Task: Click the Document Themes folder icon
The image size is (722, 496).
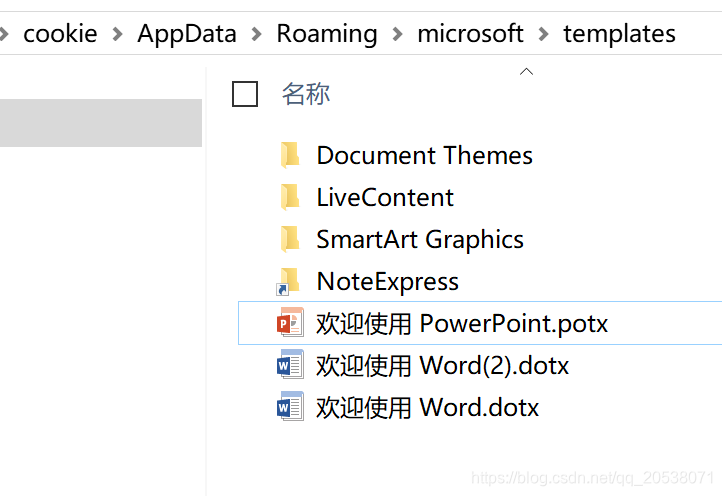Action: (x=290, y=155)
